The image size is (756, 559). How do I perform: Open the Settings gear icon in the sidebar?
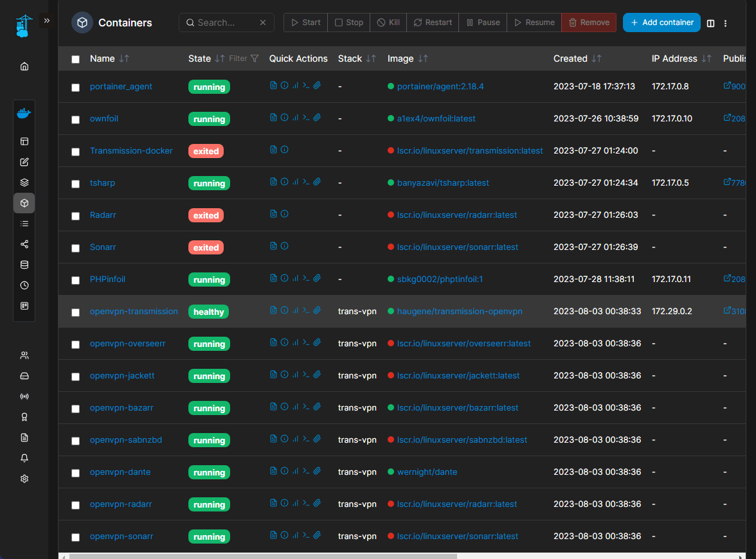pyautogui.click(x=24, y=479)
